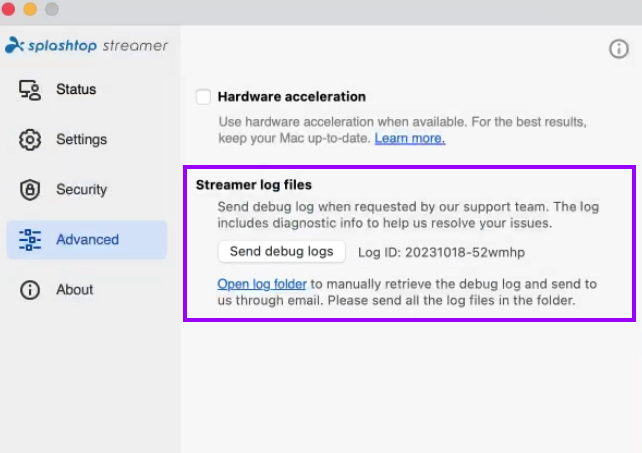642x453 pixels.
Task: Open the Status tab
Action: [76, 89]
